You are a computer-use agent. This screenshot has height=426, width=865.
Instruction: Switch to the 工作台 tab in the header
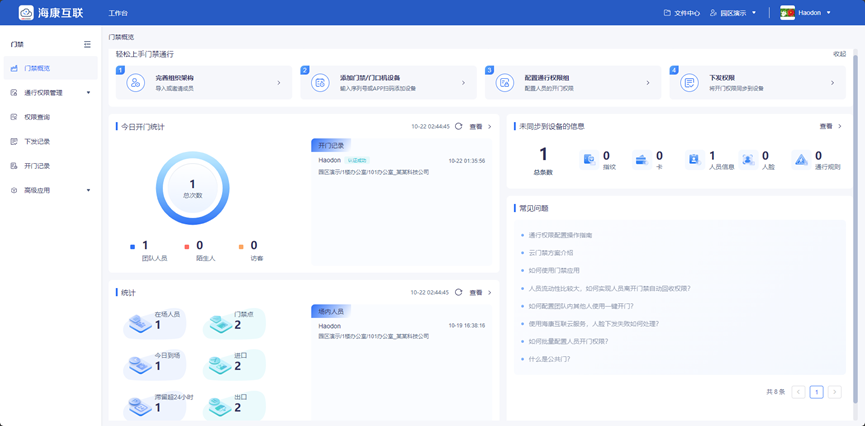click(x=118, y=13)
